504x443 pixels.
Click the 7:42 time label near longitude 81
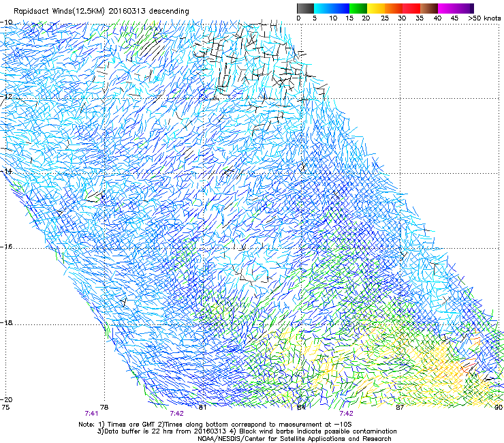[x=177, y=414]
